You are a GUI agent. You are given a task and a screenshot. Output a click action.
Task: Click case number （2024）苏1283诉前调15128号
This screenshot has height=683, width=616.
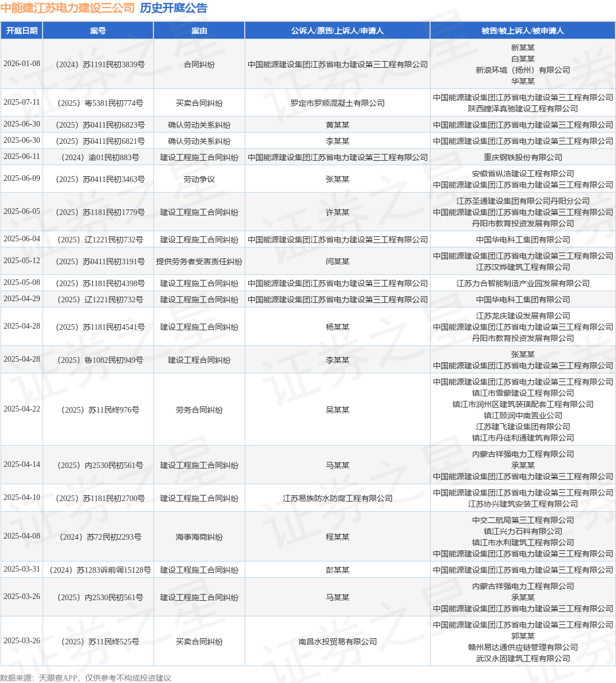tap(98, 570)
